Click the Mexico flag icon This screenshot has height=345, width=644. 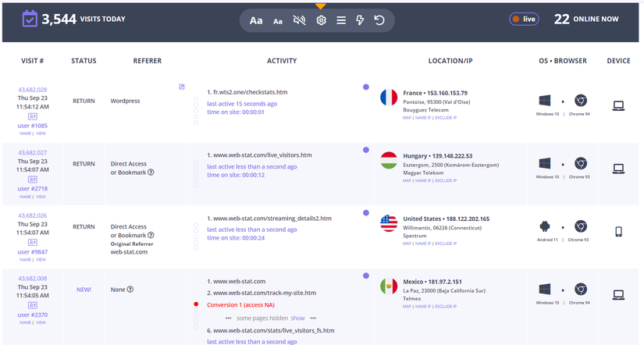coord(389,286)
